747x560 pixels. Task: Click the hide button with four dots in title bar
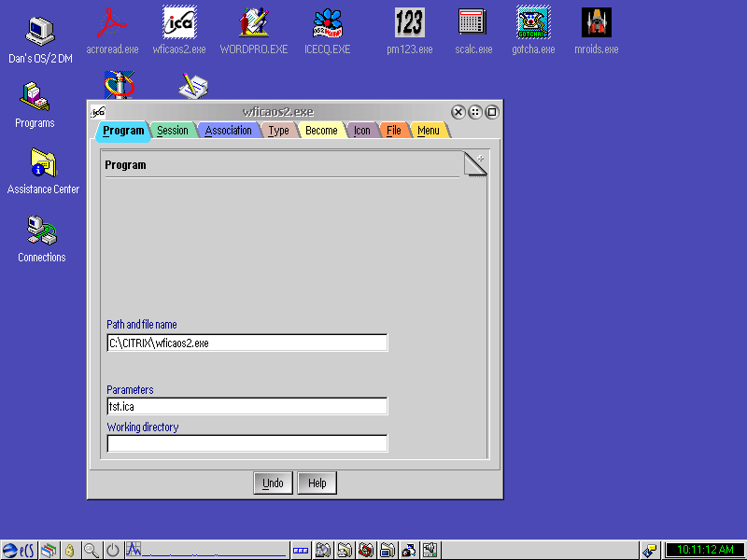475,112
